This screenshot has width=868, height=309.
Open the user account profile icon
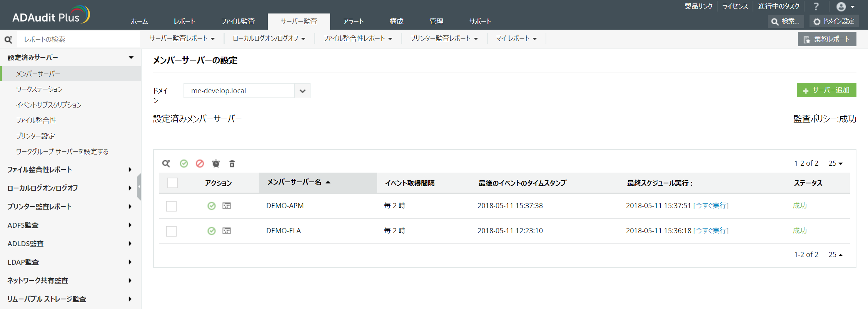841,7
